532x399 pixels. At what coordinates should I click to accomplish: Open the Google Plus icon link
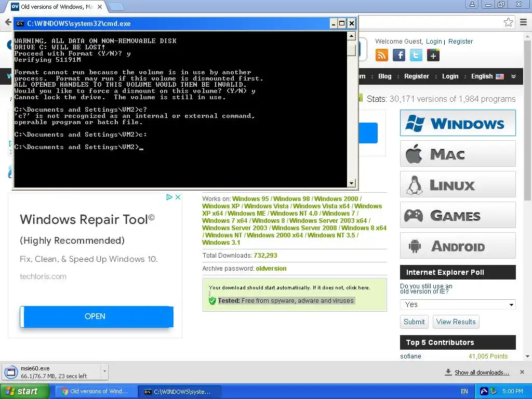point(433,55)
